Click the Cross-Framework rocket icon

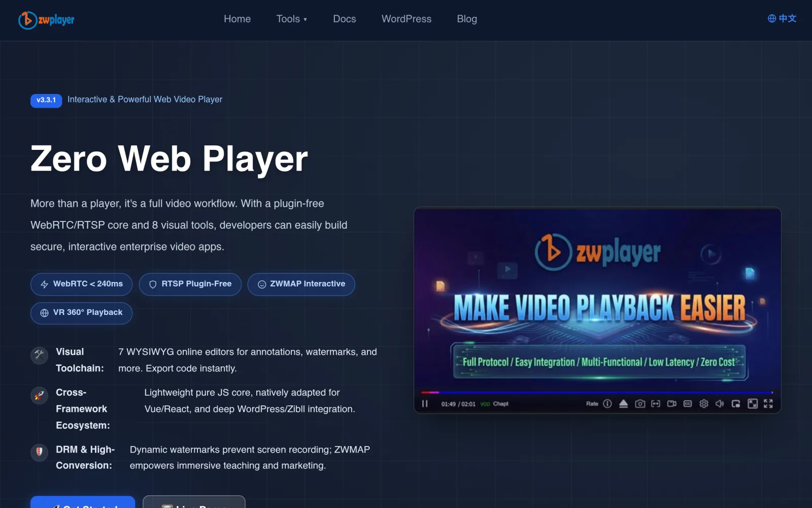pyautogui.click(x=39, y=395)
